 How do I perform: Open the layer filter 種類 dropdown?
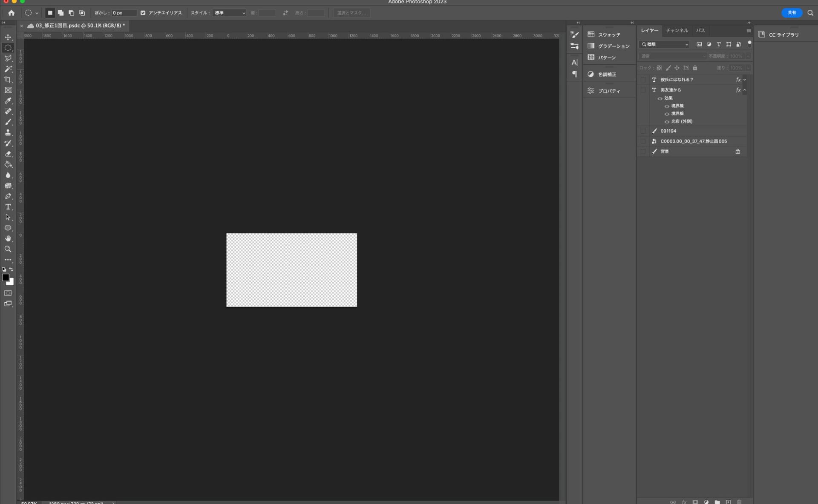point(665,44)
